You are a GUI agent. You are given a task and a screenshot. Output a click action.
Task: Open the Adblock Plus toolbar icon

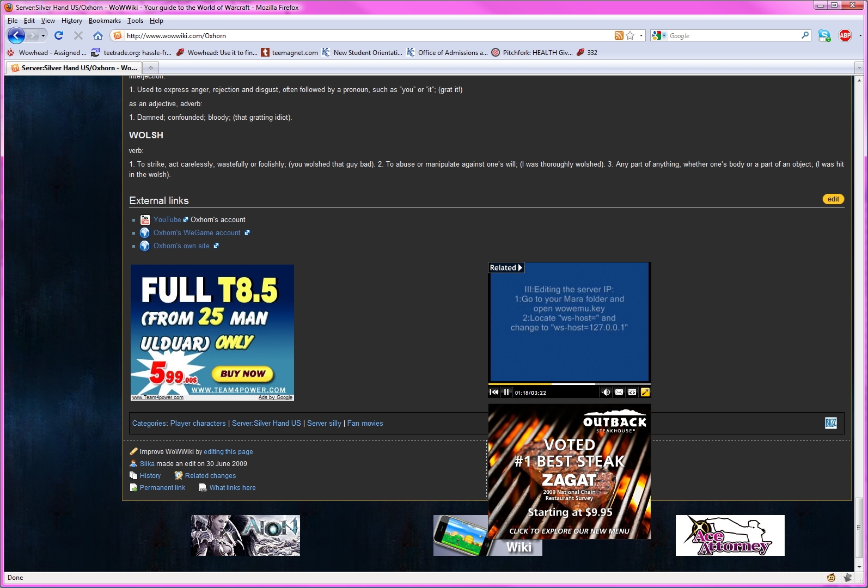(x=845, y=36)
